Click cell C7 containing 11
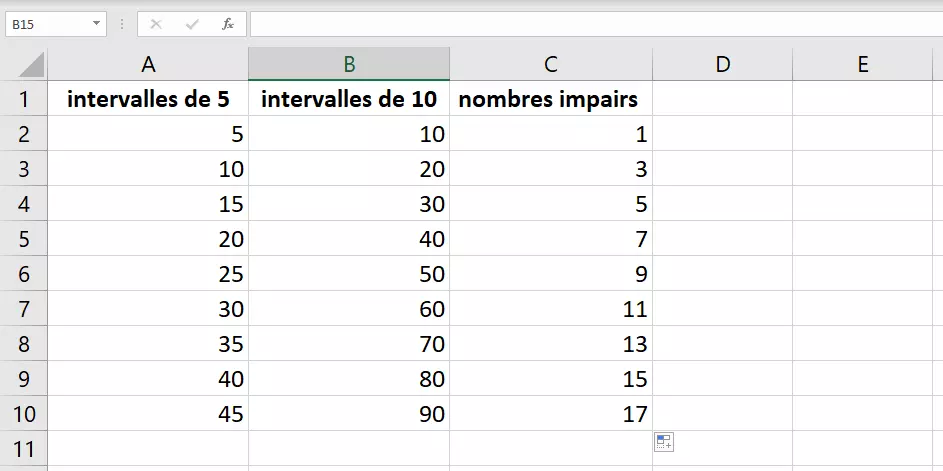This screenshot has width=943, height=471. (551, 309)
